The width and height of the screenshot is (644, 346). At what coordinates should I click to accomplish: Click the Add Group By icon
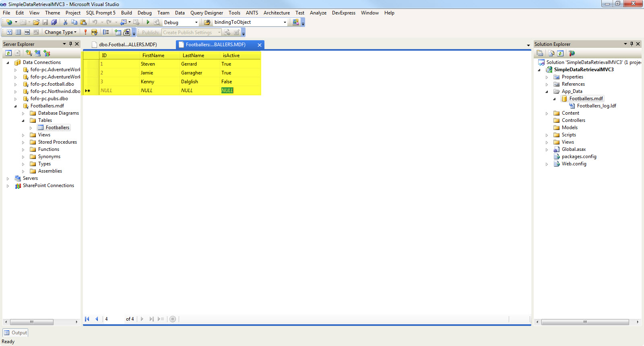106,32
